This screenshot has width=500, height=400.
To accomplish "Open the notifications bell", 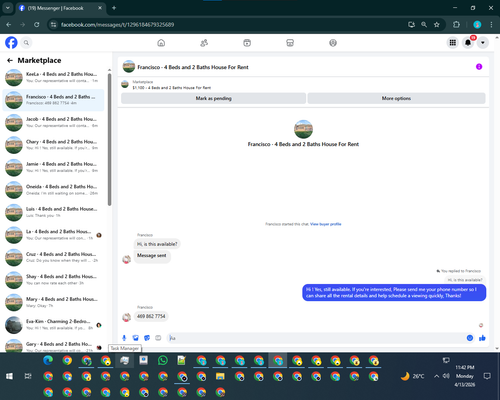I will click(468, 43).
